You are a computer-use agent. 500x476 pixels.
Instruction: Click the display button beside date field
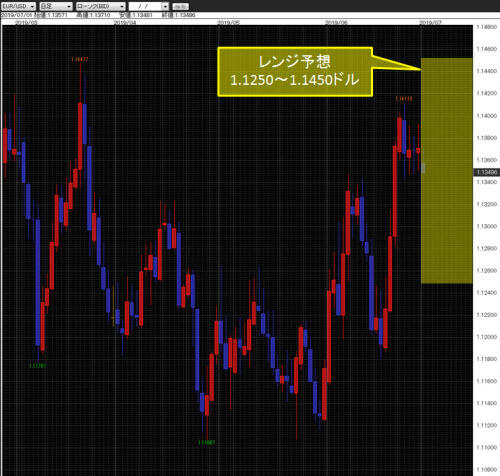coord(181,6)
